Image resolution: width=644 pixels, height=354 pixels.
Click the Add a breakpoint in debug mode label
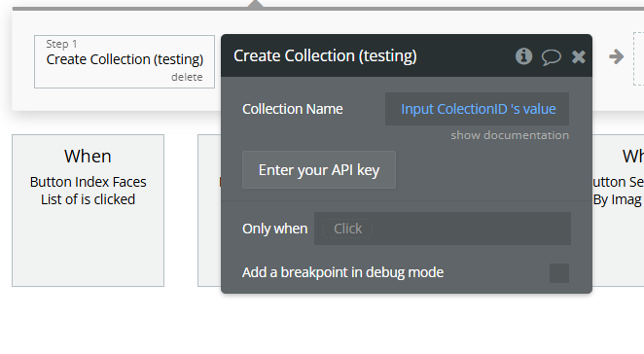343,272
